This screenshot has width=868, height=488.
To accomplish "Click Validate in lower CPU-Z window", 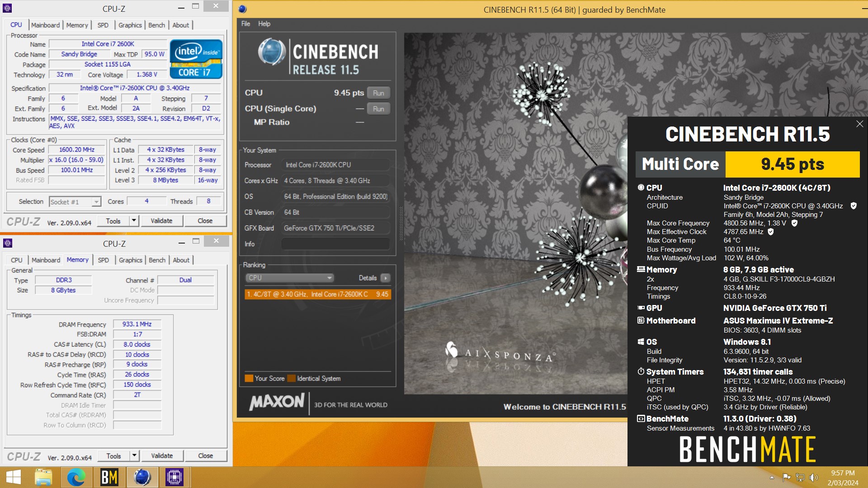I will (x=162, y=456).
